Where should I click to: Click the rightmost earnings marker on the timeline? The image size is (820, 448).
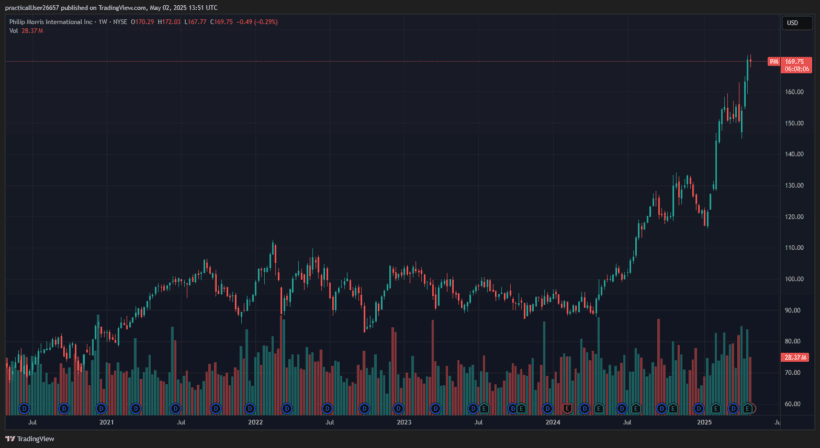[x=750, y=408]
